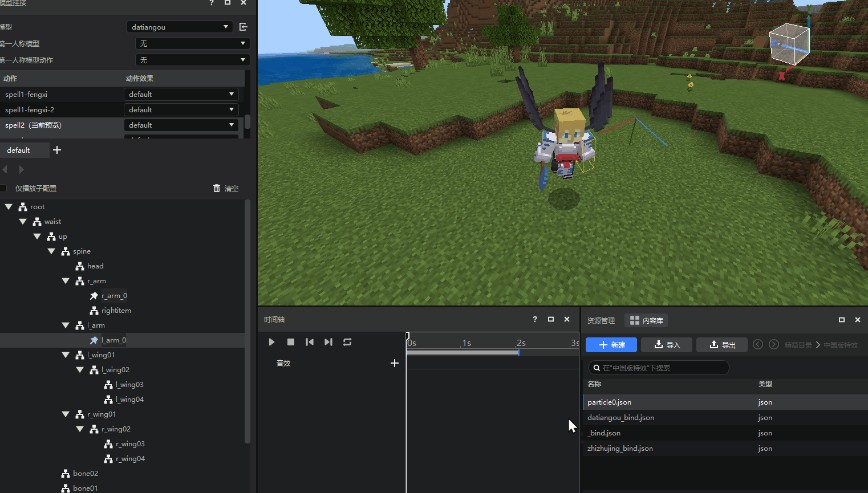Select the head bone

(x=95, y=266)
